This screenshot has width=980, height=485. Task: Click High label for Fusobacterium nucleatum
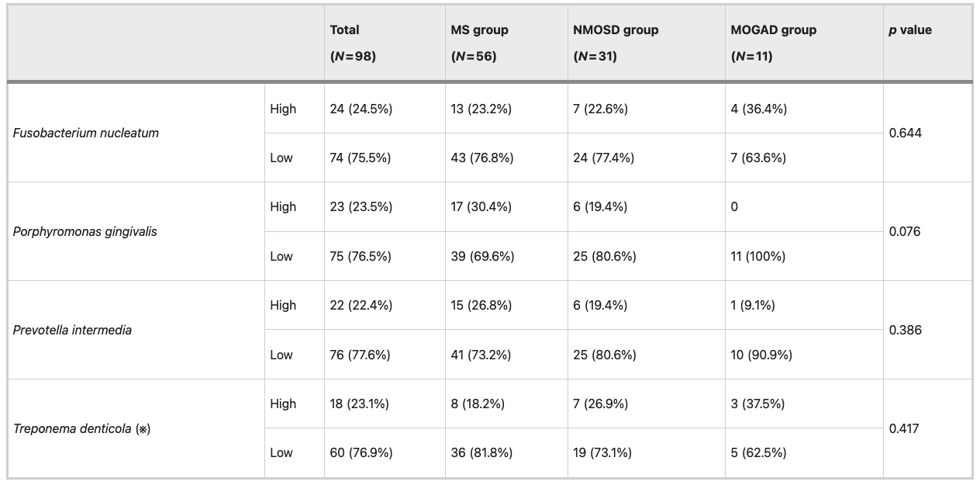[283, 109]
